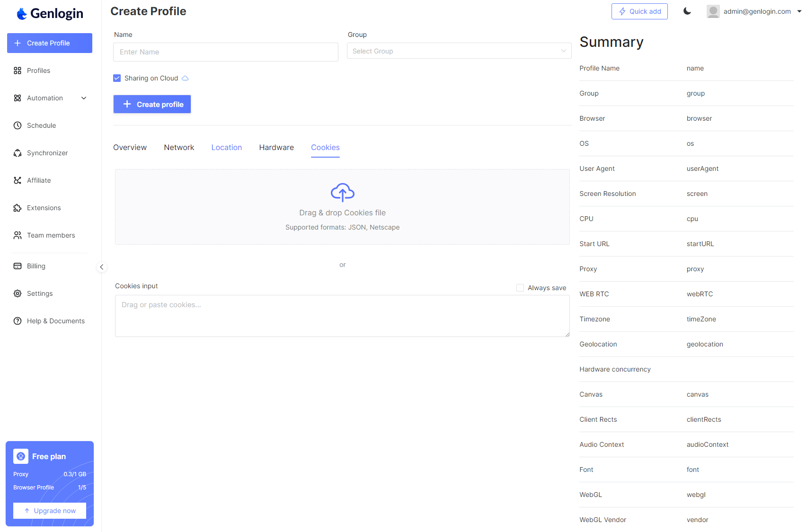The height and width of the screenshot is (532, 807).
Task: Click the Schedule clock icon
Action: (18, 125)
